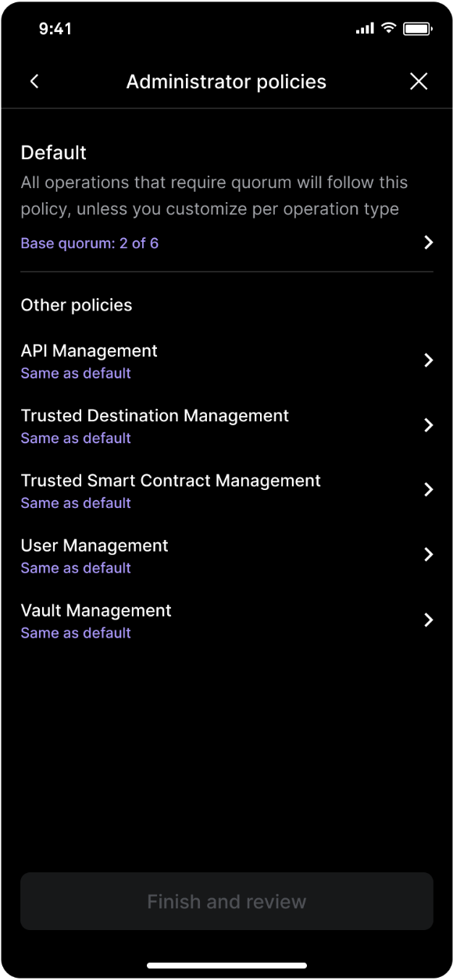
Task: Tap the cellular signal bars icon
Action: click(x=365, y=29)
